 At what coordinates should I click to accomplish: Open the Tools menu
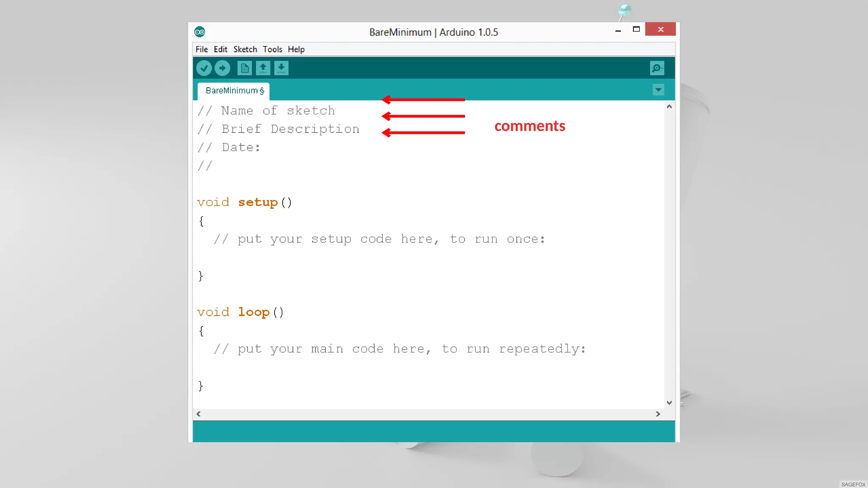272,50
